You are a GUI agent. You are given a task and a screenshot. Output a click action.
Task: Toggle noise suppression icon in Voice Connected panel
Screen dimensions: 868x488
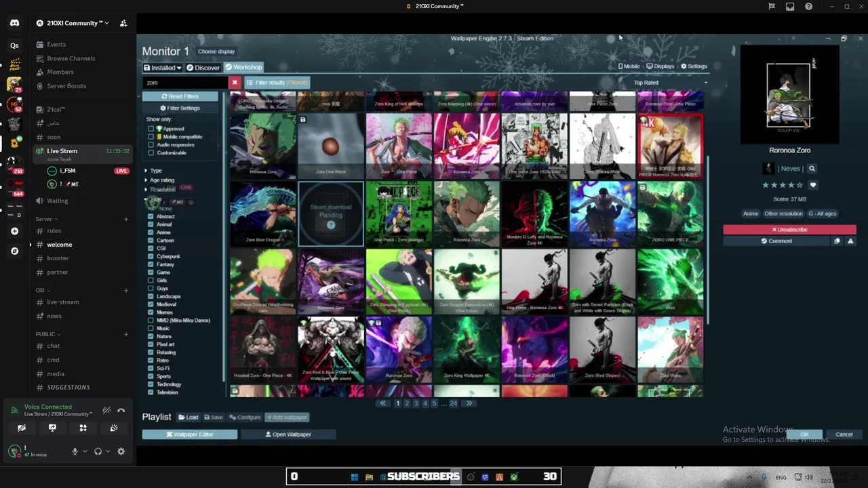[x=106, y=410]
